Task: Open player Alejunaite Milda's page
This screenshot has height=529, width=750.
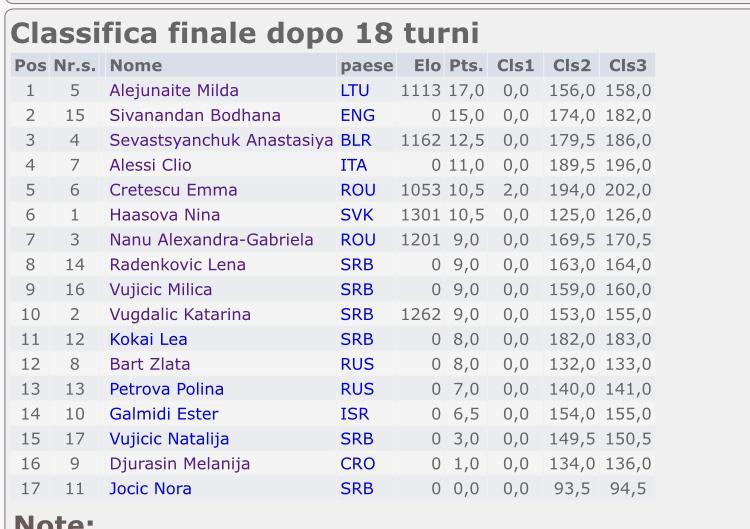Action: coord(174,91)
